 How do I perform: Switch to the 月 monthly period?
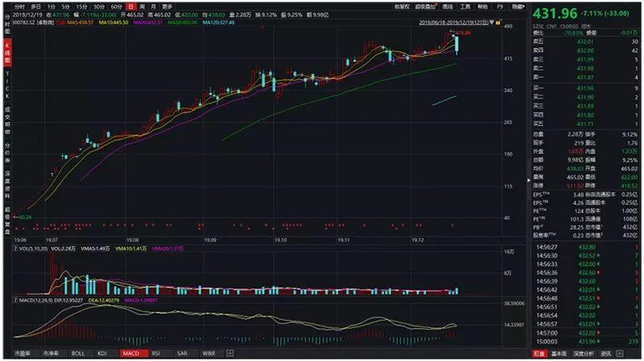point(153,7)
